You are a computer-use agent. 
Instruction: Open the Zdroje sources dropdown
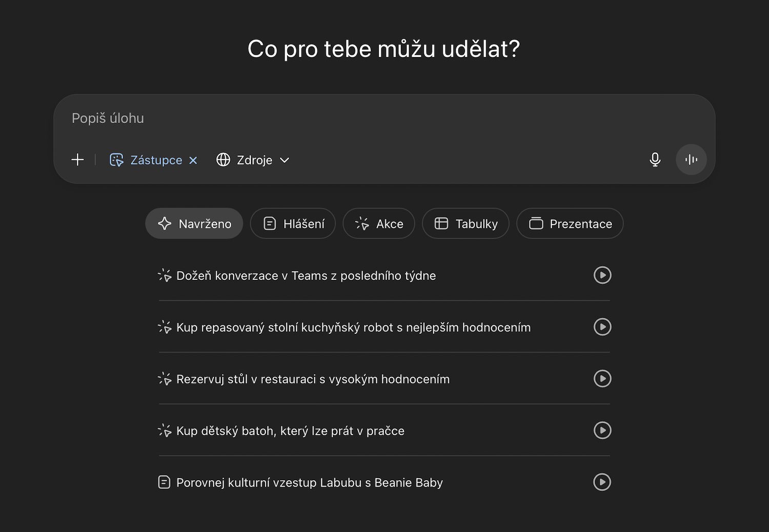(254, 160)
